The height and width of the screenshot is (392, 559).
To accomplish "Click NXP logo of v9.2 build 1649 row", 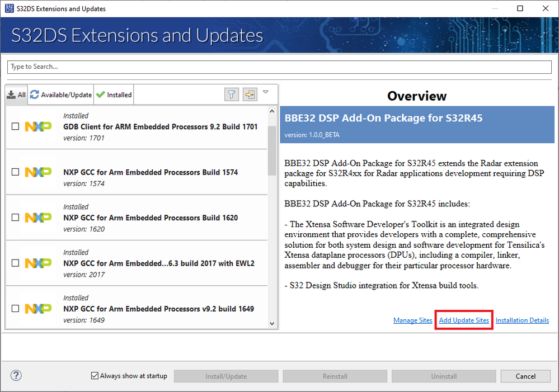I will pos(38,309).
